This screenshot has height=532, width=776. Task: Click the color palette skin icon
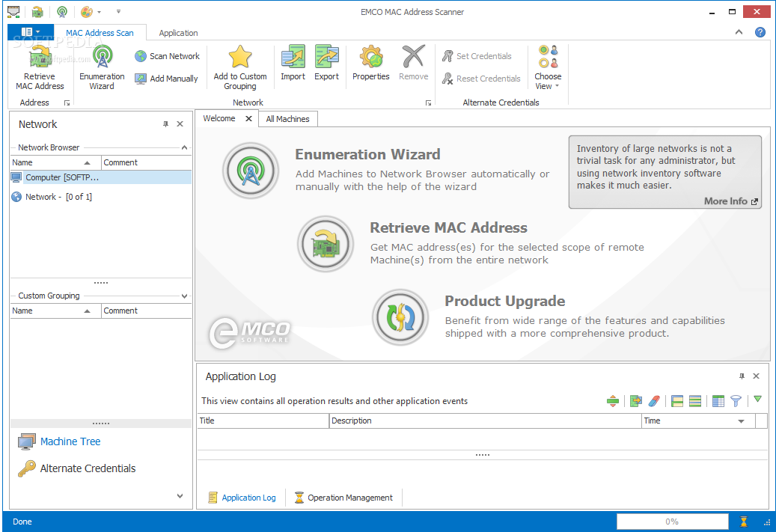[x=87, y=12]
